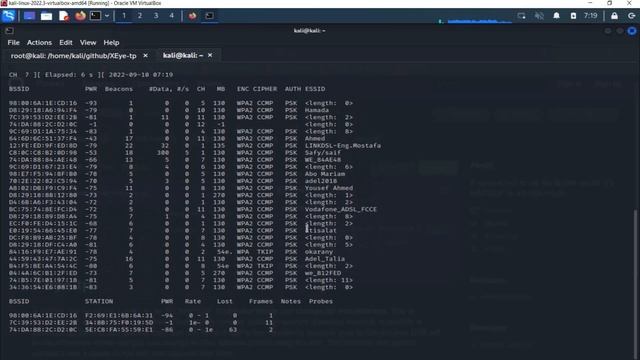Viewport: 640px width, 360px height.
Task: Minimize the VirtualBox window
Action: click(x=590, y=3)
